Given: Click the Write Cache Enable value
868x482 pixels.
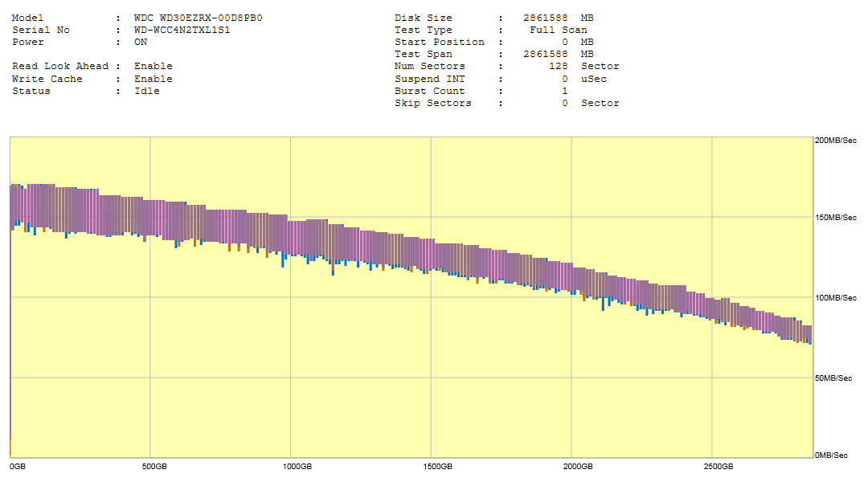Looking at the screenshot, I should pos(153,79).
